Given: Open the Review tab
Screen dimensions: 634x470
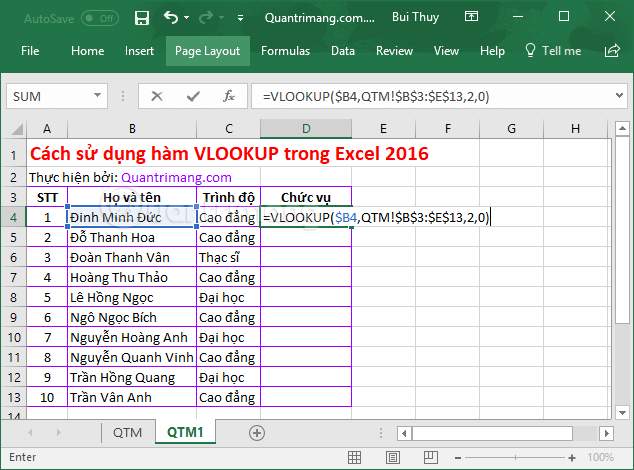Looking at the screenshot, I should [394, 51].
